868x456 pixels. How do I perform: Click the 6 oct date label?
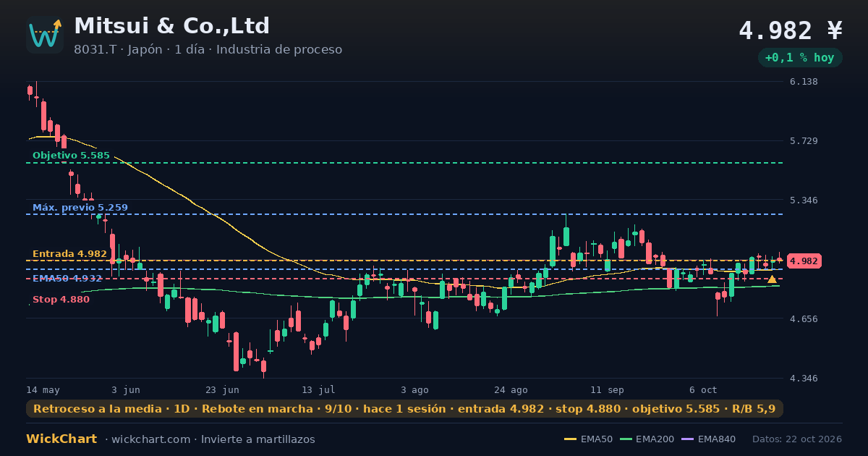pyautogui.click(x=703, y=390)
